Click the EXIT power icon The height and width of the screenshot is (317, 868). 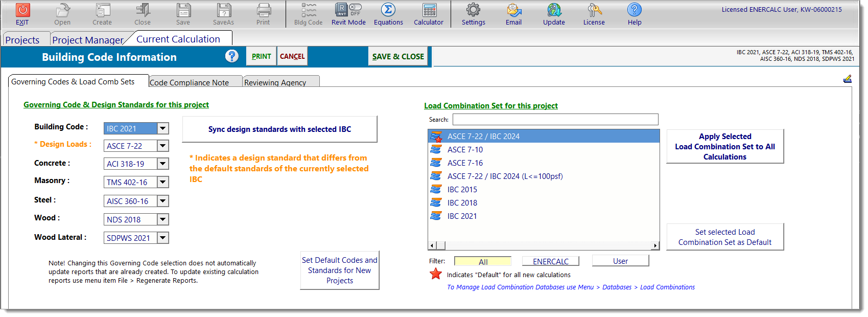[22, 10]
